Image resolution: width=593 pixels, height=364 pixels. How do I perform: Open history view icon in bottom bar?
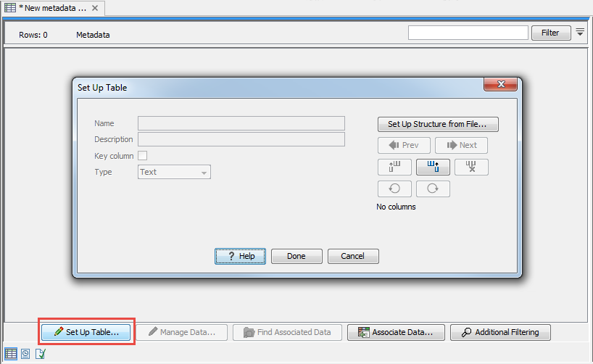[x=25, y=354]
